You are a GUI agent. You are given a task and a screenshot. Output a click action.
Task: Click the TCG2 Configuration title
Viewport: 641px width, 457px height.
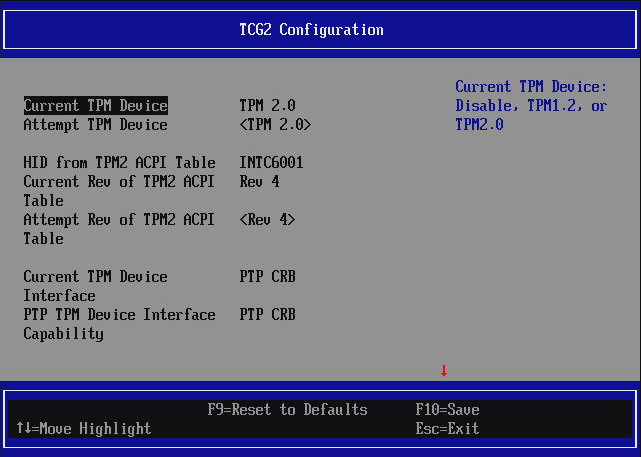[x=312, y=29]
